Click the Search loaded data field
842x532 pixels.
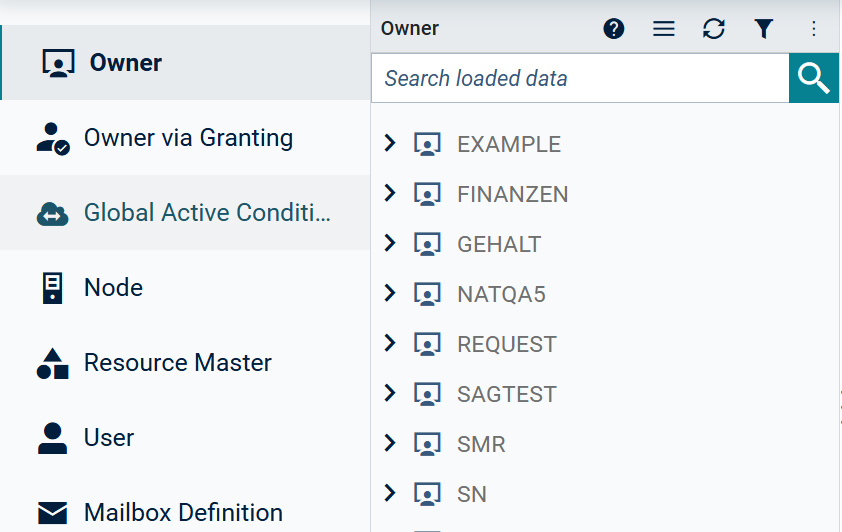pos(580,78)
